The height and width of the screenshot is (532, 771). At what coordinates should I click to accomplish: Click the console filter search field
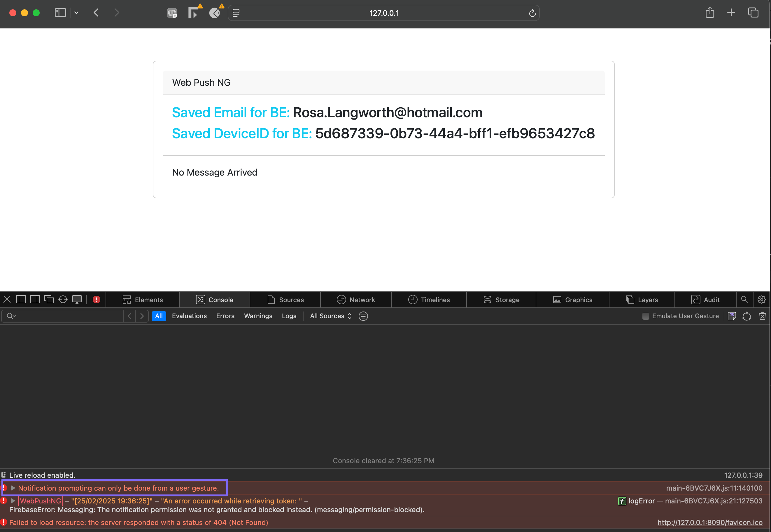pos(63,316)
